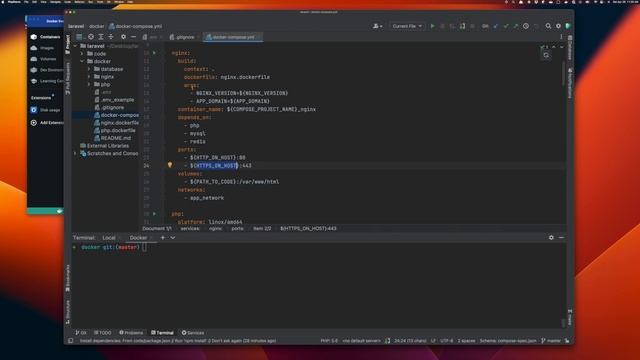
Task: Open Project panel options gear
Action: 123,37
